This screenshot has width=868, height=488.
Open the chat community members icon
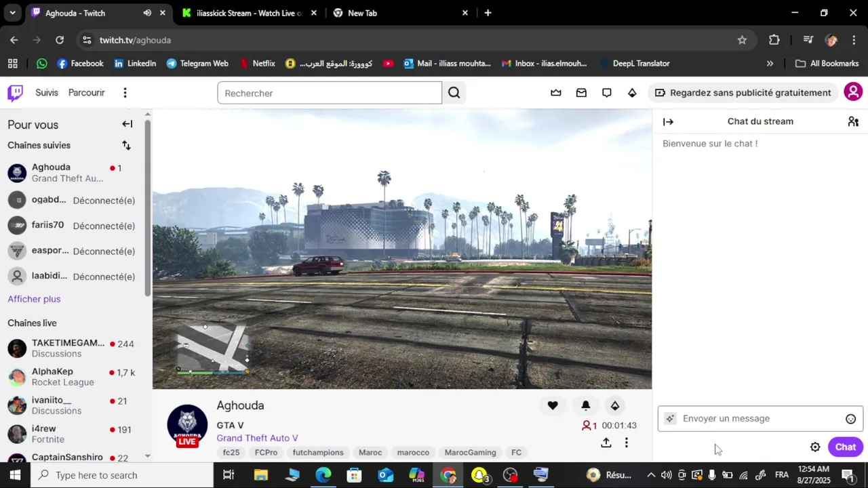(853, 122)
